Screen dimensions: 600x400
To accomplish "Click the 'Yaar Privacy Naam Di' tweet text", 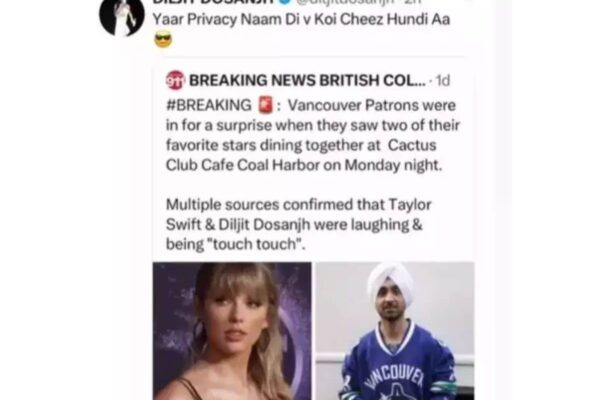I will click(301, 19).
